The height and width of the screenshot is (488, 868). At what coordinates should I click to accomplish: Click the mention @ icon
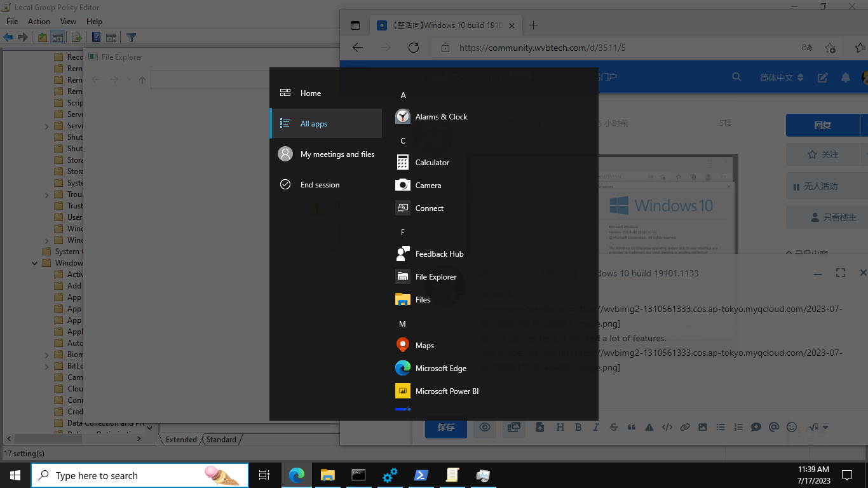point(774,427)
